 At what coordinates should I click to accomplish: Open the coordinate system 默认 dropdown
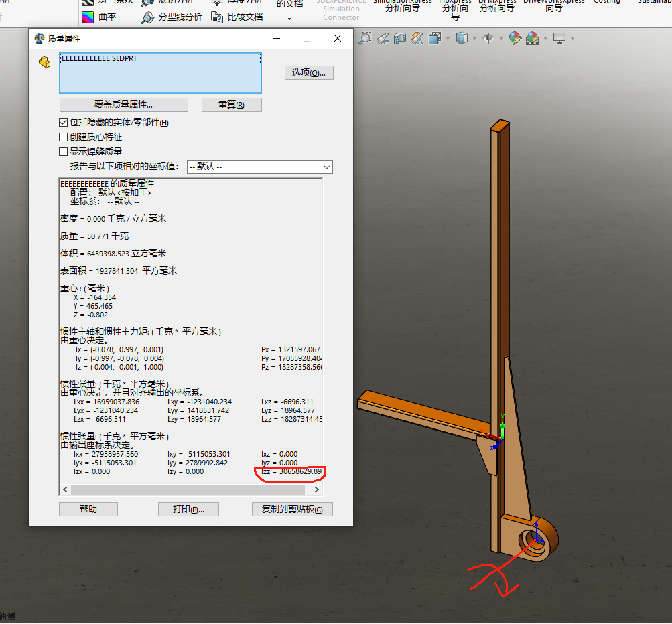click(x=259, y=167)
